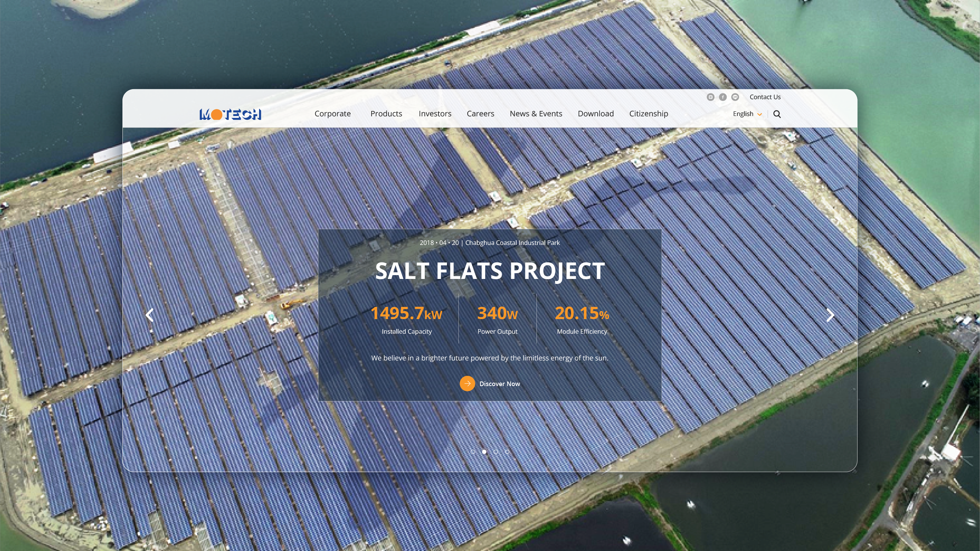Viewport: 980px width, 551px height.
Task: Open the News & Events menu
Action: (x=536, y=114)
